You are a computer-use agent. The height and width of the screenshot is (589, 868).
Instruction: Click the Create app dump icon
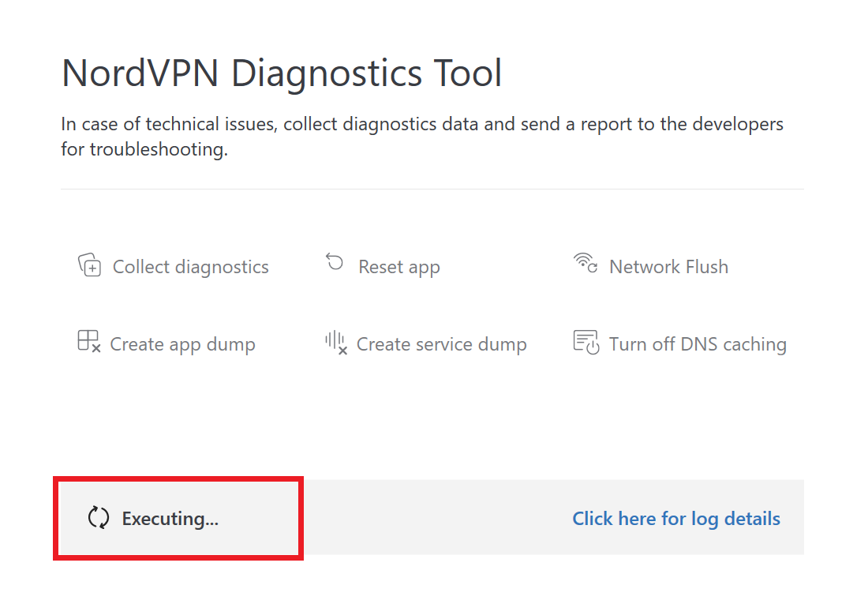[x=88, y=342]
